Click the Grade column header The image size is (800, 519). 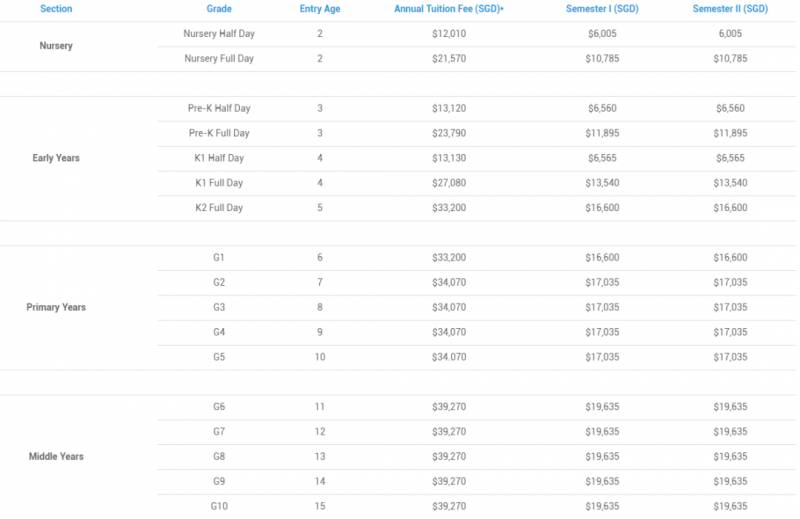219,9
